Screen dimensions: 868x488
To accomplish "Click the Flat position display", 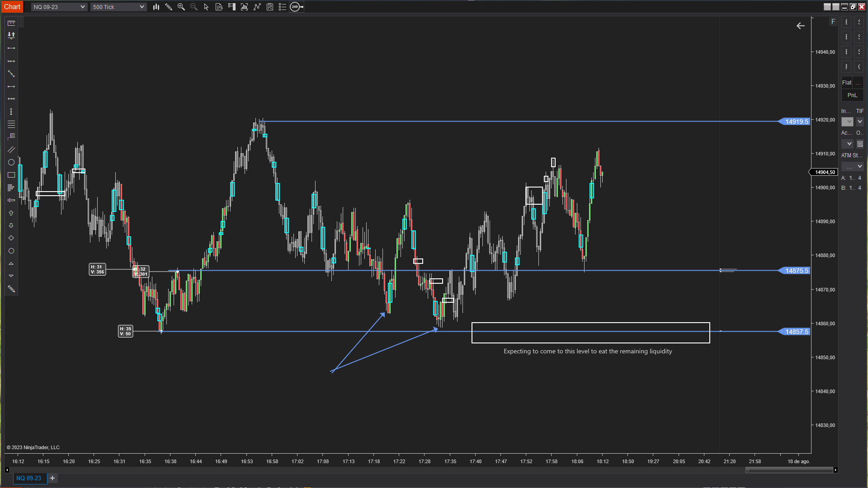I will (847, 83).
